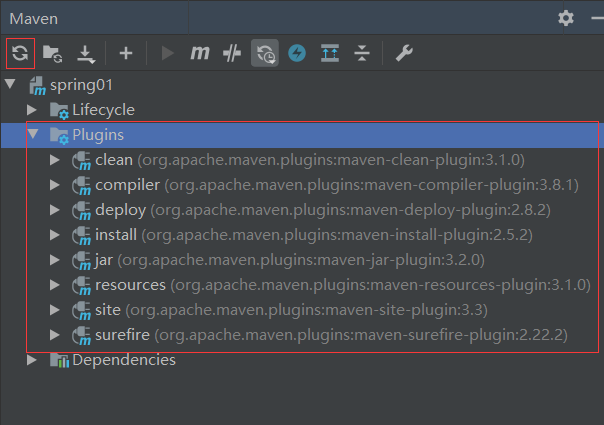Expand the resources plugin goals
604x425 pixels.
[55, 285]
